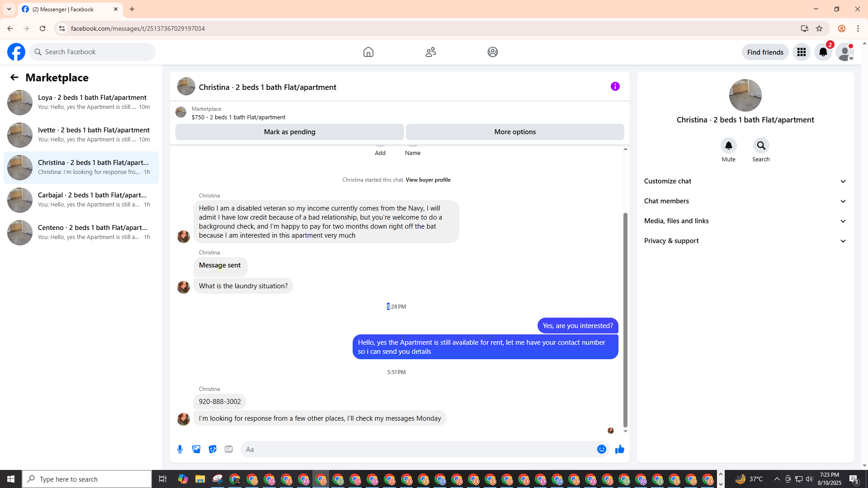
Task: Send a thumbs up like
Action: pos(619,449)
